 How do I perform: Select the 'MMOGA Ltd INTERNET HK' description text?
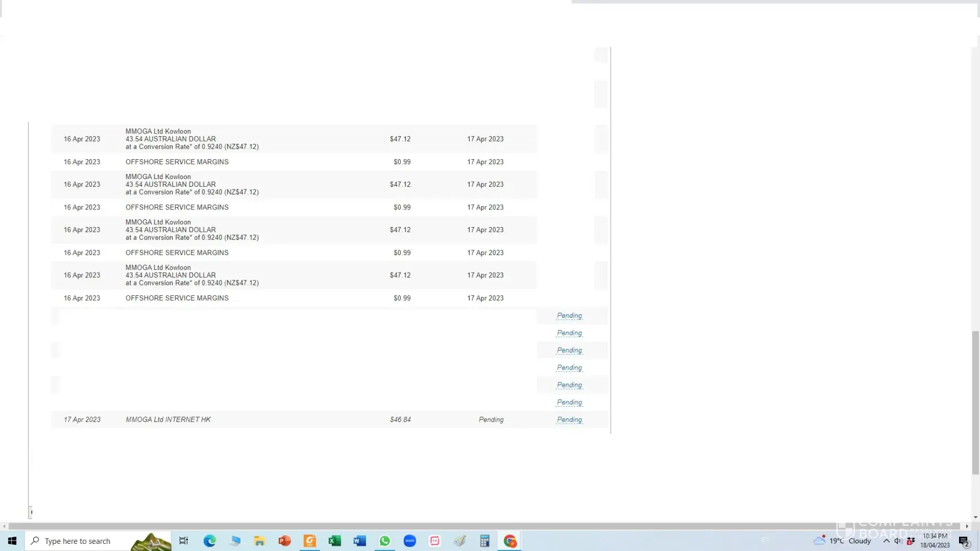168,420
